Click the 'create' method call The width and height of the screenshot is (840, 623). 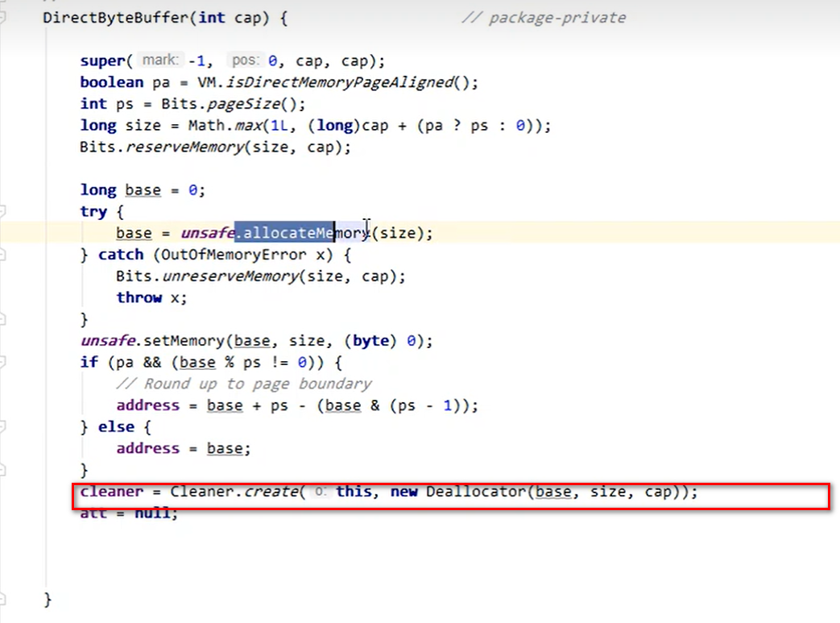point(271,492)
